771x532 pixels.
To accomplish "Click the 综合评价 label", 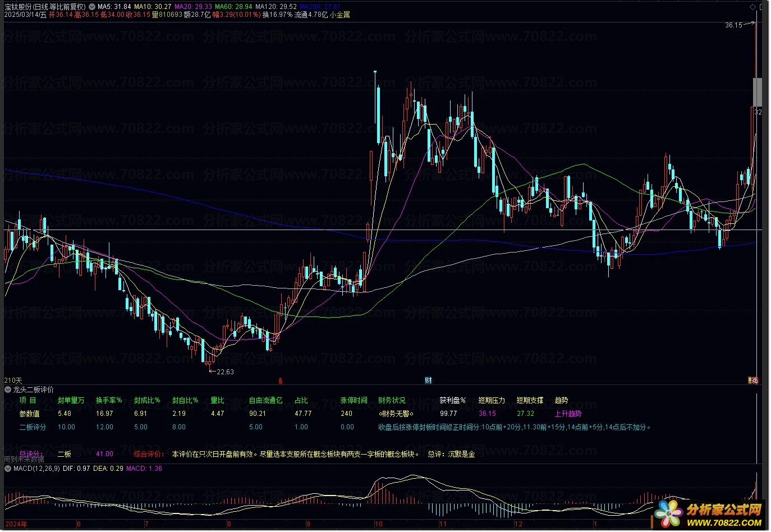I will click(149, 454).
